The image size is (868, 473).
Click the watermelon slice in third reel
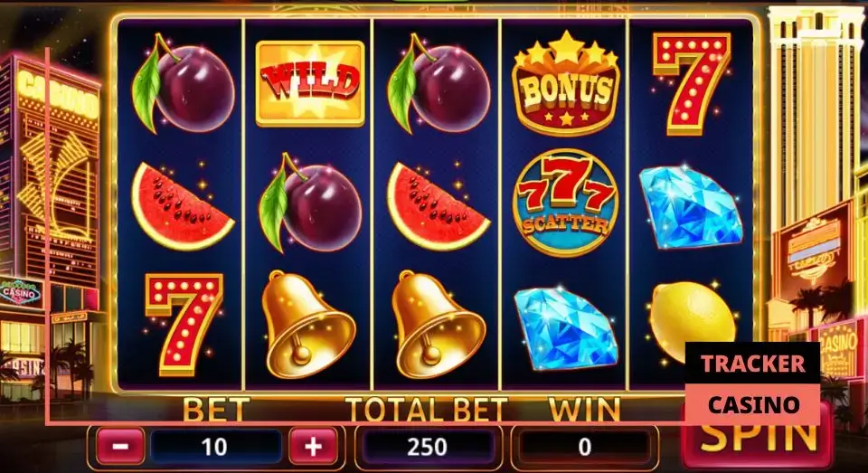click(438, 206)
